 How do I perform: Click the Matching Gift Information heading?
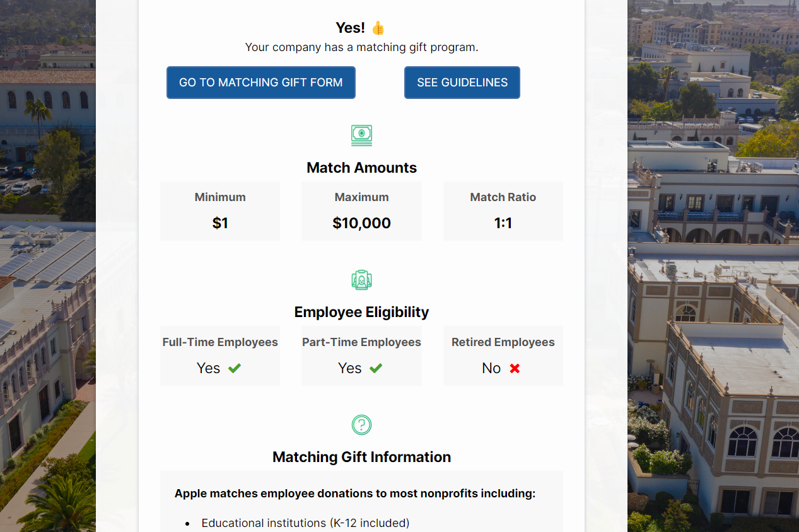[362, 457]
